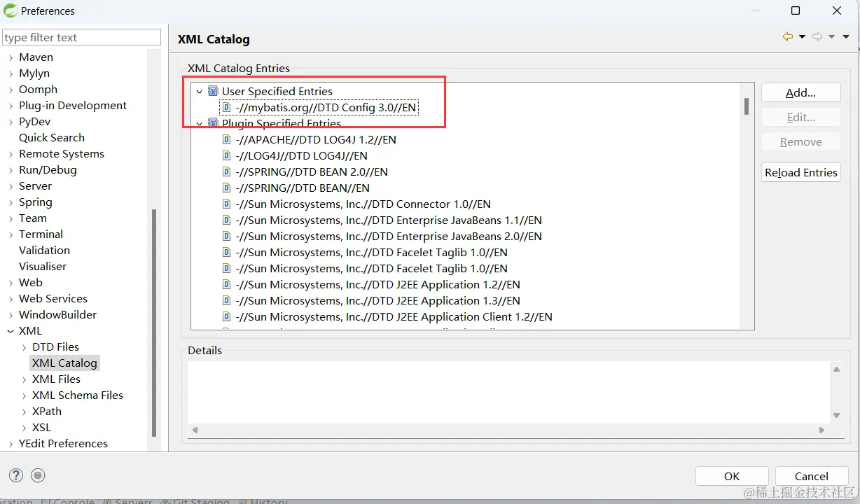Click the J2EE Application 1.2 entry icon
This screenshot has height=504, width=860.
click(x=226, y=284)
